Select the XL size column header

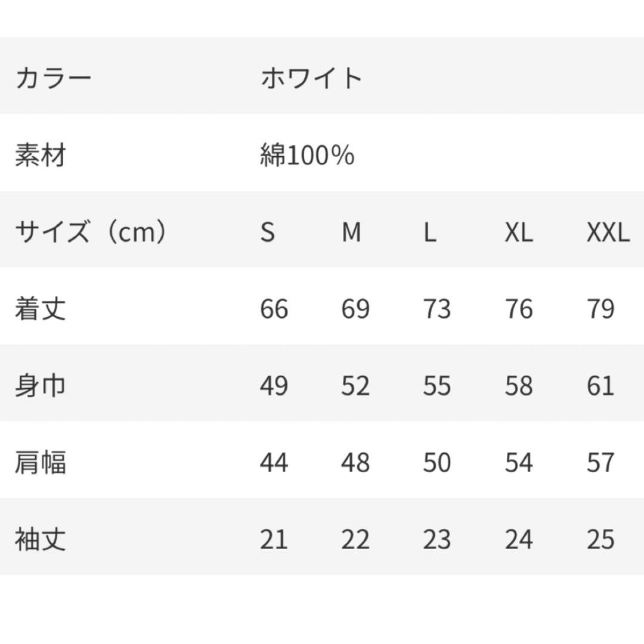(x=518, y=233)
